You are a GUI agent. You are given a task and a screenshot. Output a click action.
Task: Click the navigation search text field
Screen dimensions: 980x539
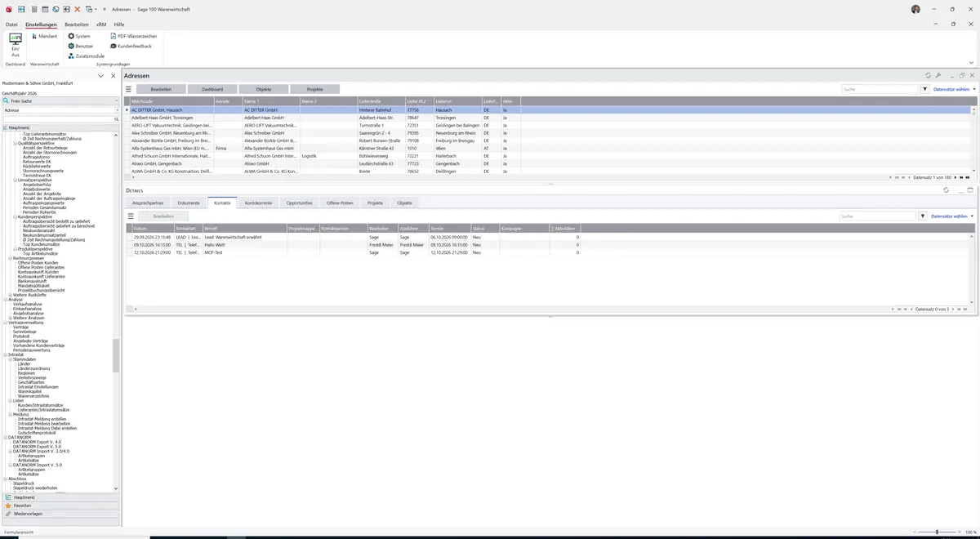pos(57,119)
